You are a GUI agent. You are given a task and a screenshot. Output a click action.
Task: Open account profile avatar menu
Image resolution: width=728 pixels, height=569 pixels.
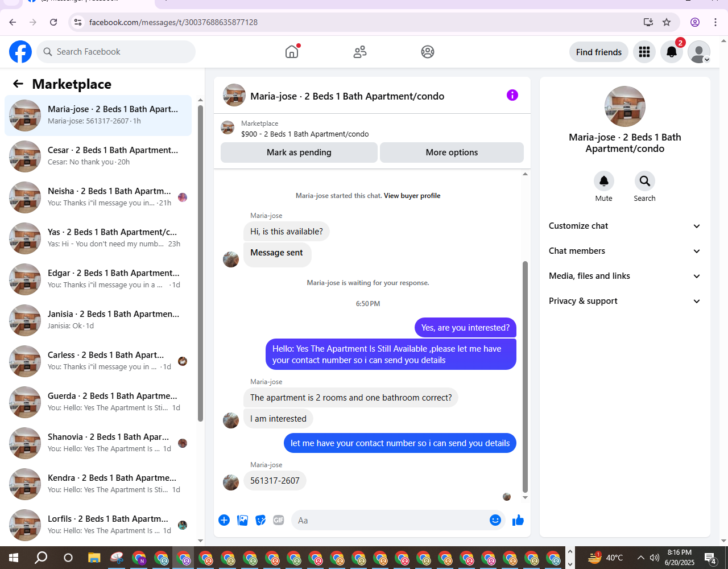pyautogui.click(x=699, y=52)
